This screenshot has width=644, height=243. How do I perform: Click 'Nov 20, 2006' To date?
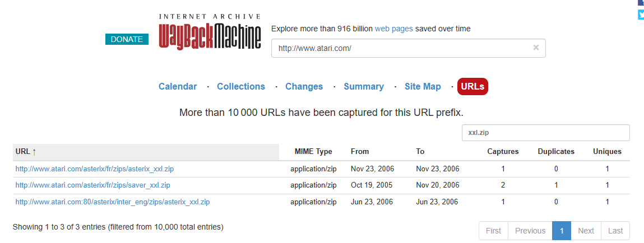(437, 185)
